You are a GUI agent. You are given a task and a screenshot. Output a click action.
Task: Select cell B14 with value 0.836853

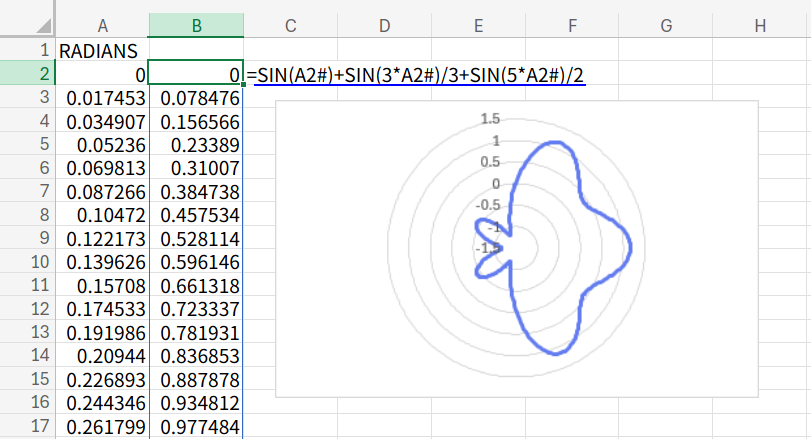196,356
